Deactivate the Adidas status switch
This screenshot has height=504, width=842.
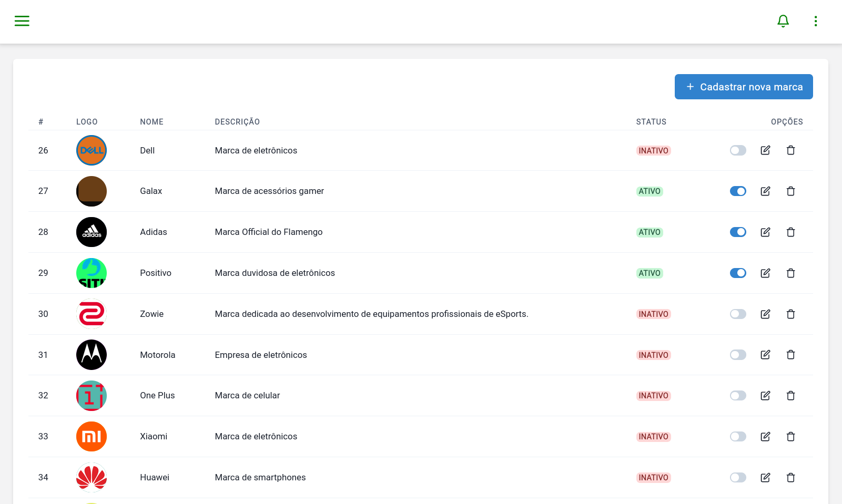(x=738, y=232)
